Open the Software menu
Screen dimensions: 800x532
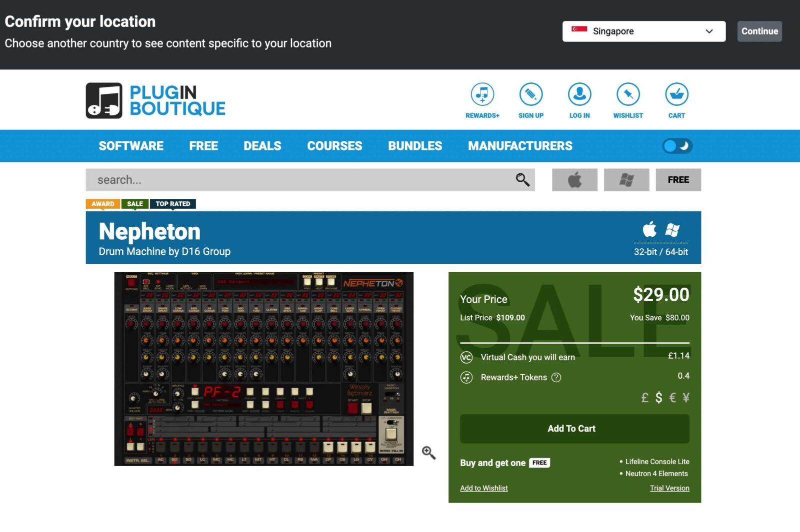131,146
